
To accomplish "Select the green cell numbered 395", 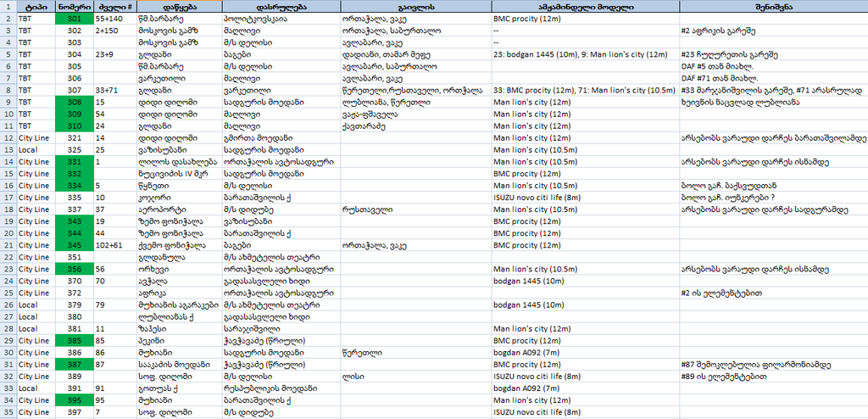I will [x=75, y=400].
